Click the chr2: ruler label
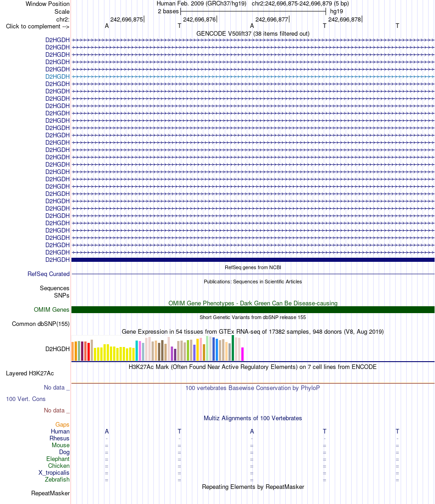 [63, 19]
